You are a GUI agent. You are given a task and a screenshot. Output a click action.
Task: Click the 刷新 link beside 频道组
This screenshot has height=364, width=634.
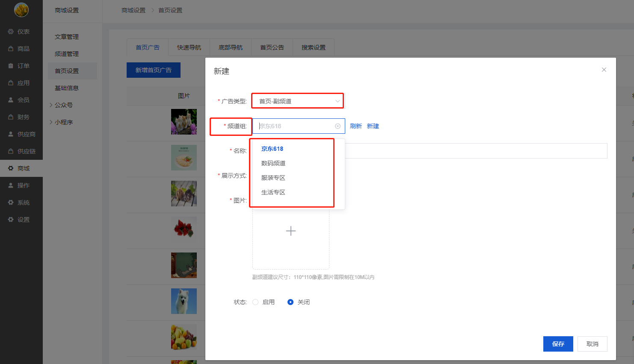[356, 126]
